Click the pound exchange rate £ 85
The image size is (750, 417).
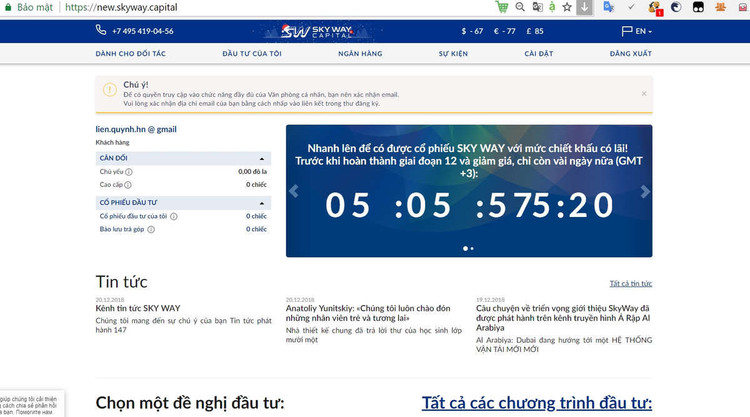tap(535, 31)
